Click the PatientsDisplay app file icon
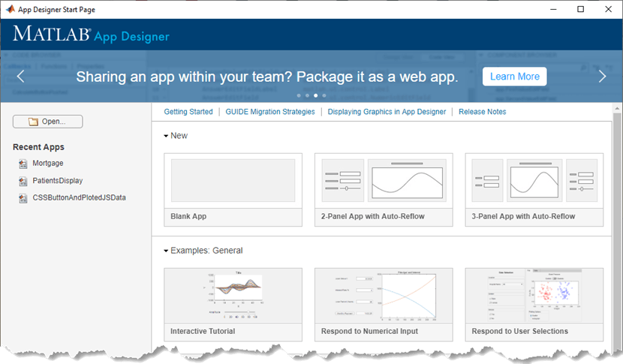The height and width of the screenshot is (364, 623). coord(23,181)
